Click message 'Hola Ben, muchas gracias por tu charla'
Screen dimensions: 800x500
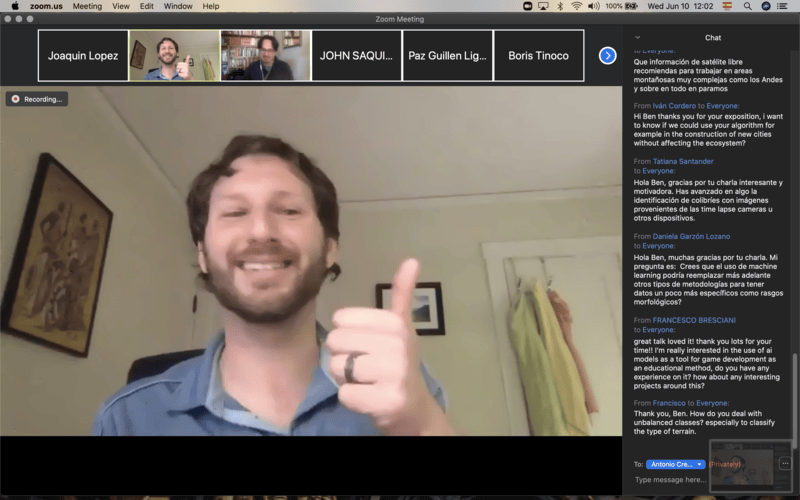[708, 280]
